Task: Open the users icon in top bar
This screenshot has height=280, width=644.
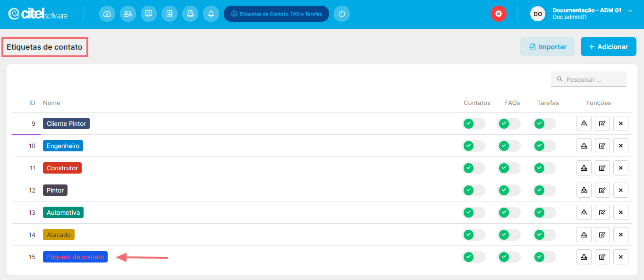Action: pos(128,14)
